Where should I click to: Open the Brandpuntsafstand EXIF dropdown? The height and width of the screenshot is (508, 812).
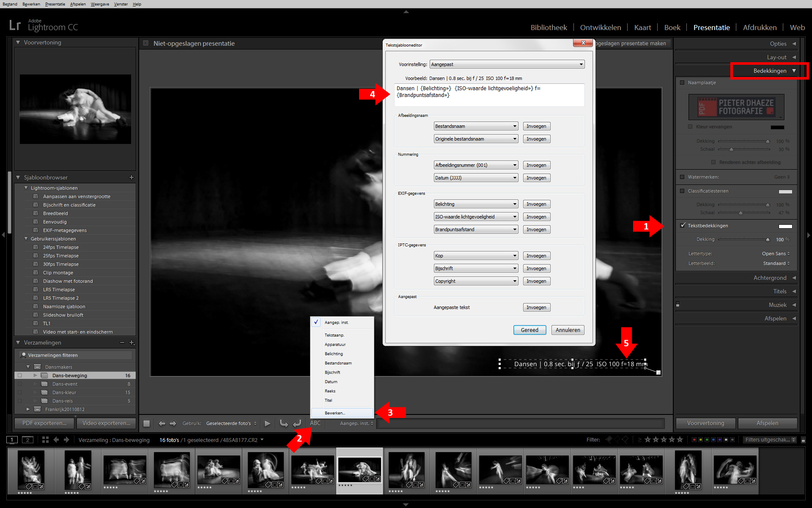pos(476,229)
